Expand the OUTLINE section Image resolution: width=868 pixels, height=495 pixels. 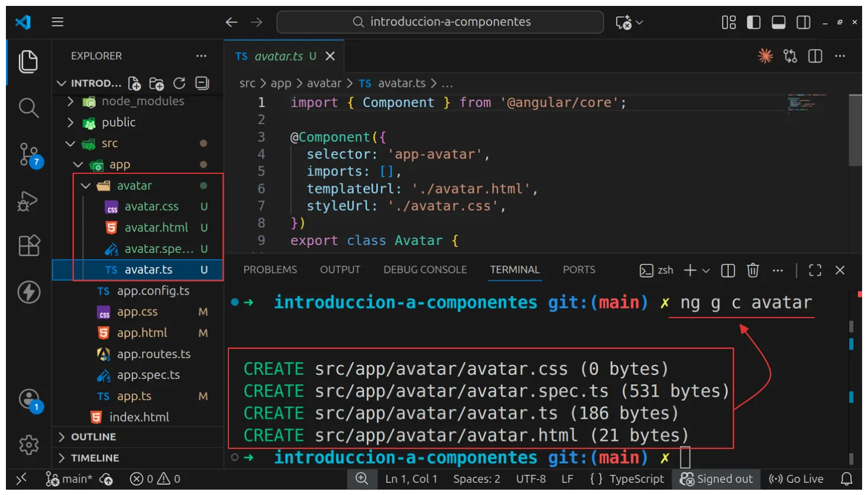tap(93, 437)
